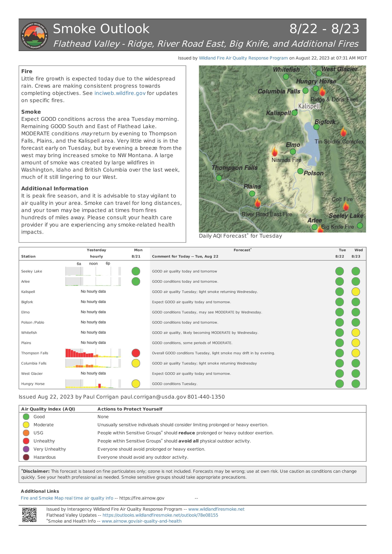Viewport: 392px width, 554px height.
Task: Click the purple Very Unhealthy legend swatch
Action: click(x=26, y=449)
